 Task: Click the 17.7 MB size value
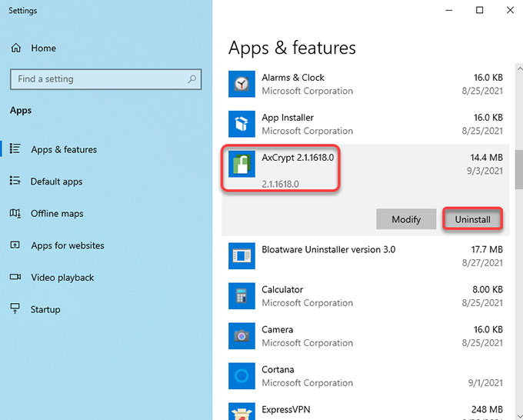(487, 249)
